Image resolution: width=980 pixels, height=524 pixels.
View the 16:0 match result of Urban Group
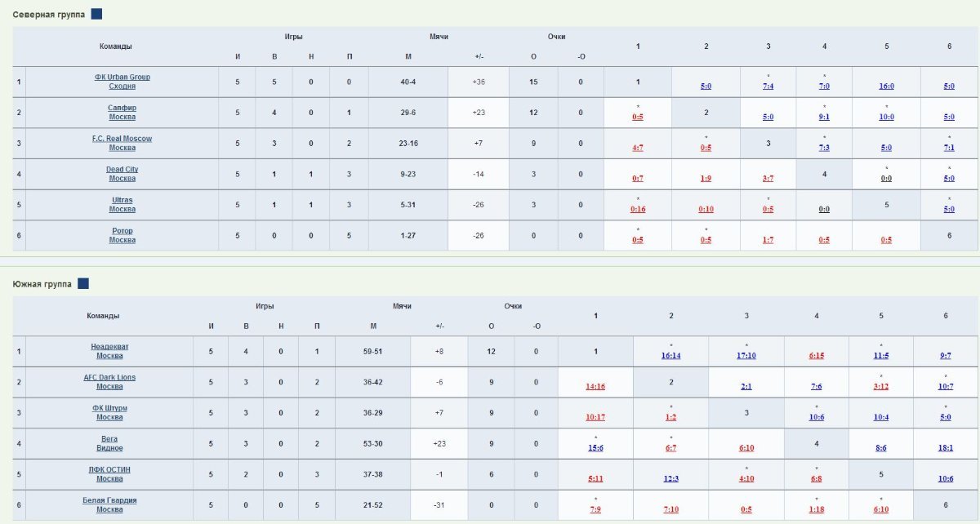(886, 87)
